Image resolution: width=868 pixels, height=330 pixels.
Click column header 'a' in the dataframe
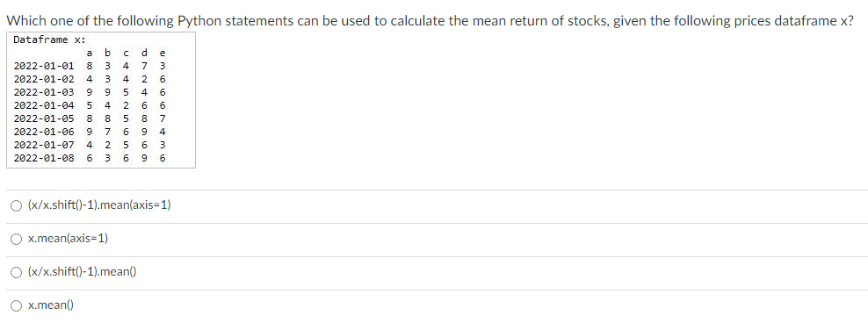[x=89, y=54]
